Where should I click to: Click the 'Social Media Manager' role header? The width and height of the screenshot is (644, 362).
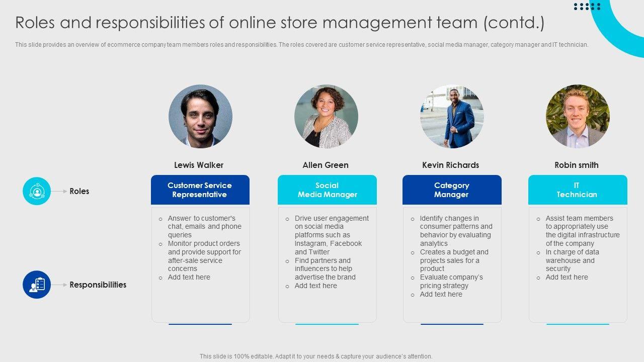click(327, 190)
